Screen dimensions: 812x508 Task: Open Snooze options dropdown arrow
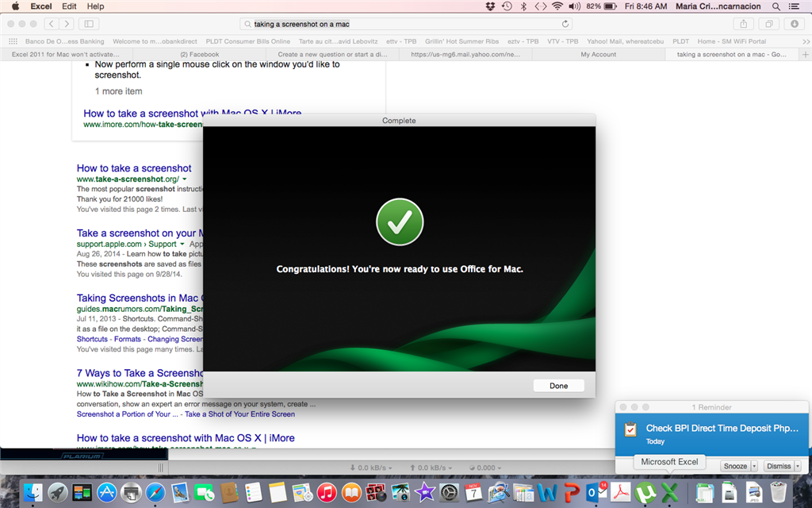point(754,466)
